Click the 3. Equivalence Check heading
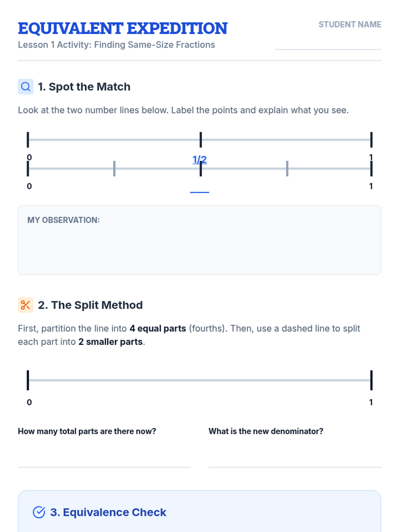The image size is (399, 532). [x=108, y=512]
